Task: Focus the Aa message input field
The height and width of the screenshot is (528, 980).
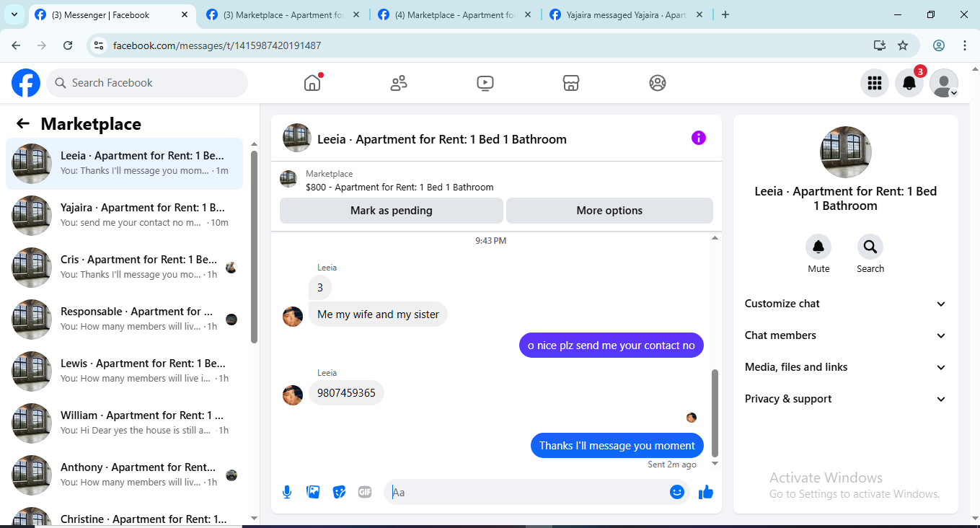Action: pos(528,492)
